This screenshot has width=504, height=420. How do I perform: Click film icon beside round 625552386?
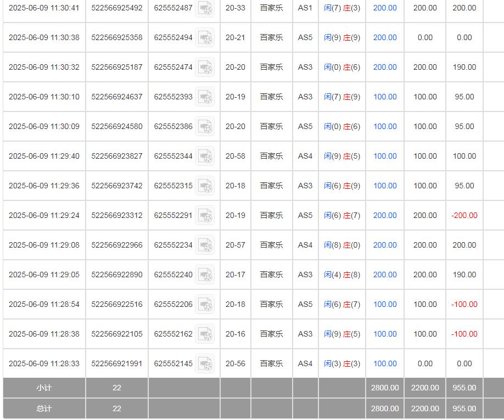pyautogui.click(x=205, y=127)
